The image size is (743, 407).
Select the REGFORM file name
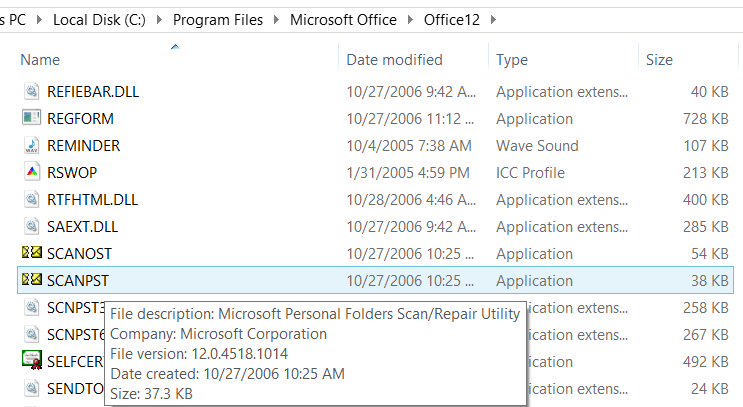point(80,118)
